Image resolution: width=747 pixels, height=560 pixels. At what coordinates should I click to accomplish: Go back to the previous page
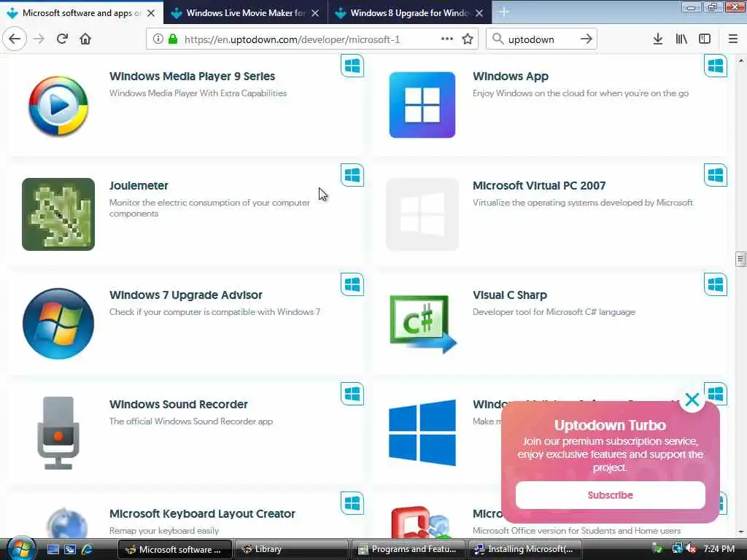coord(15,39)
